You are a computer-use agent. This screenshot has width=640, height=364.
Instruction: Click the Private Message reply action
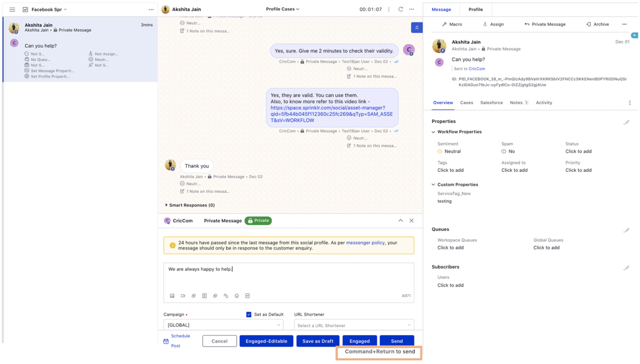545,24
